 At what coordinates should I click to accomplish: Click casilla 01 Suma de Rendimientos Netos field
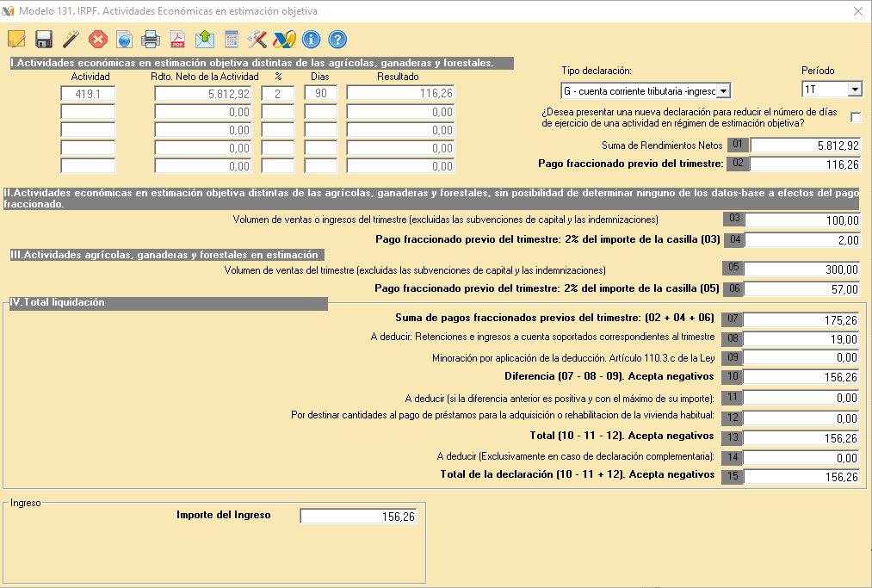pos(805,145)
